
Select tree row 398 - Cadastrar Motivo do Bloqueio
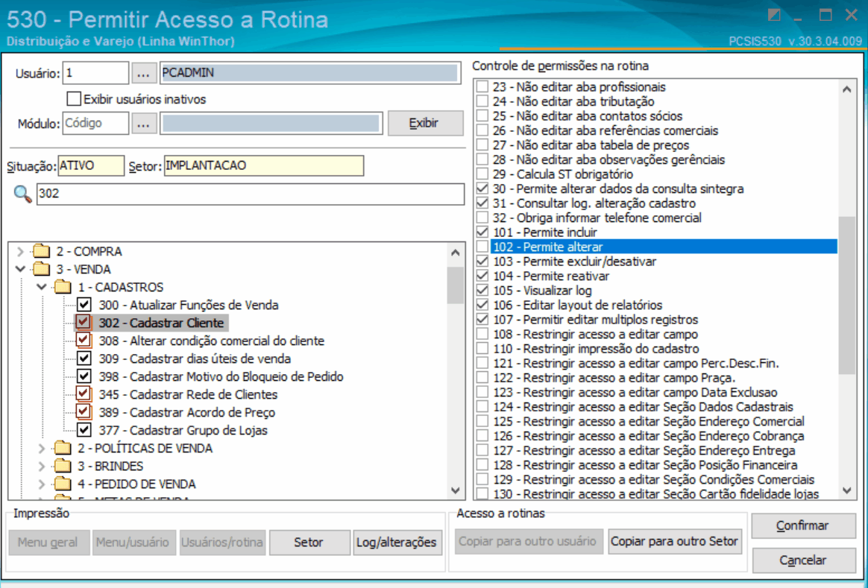221,376
